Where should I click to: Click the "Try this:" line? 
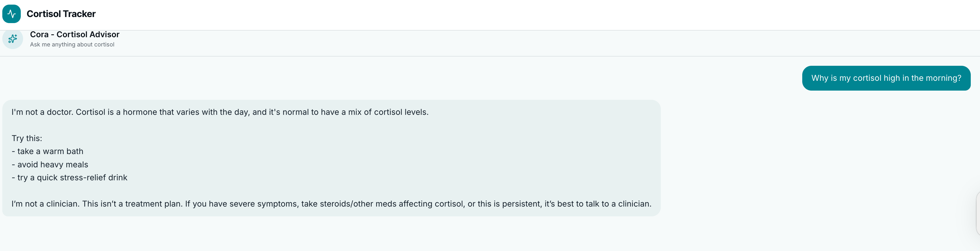coord(27,138)
